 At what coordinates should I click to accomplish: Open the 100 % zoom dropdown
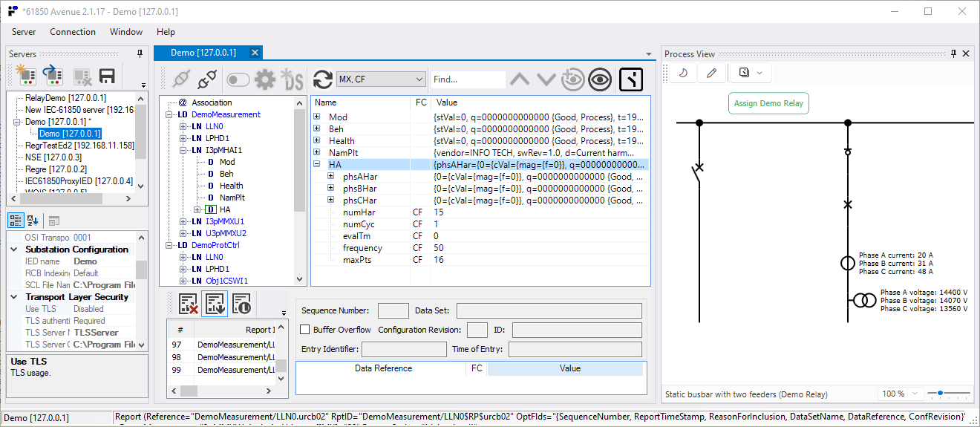(901, 394)
